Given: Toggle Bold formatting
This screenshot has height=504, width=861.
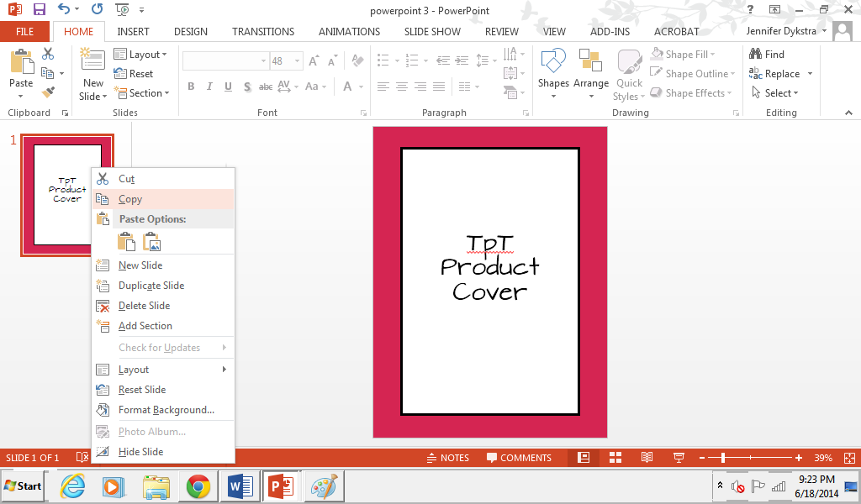Looking at the screenshot, I should pyautogui.click(x=191, y=87).
